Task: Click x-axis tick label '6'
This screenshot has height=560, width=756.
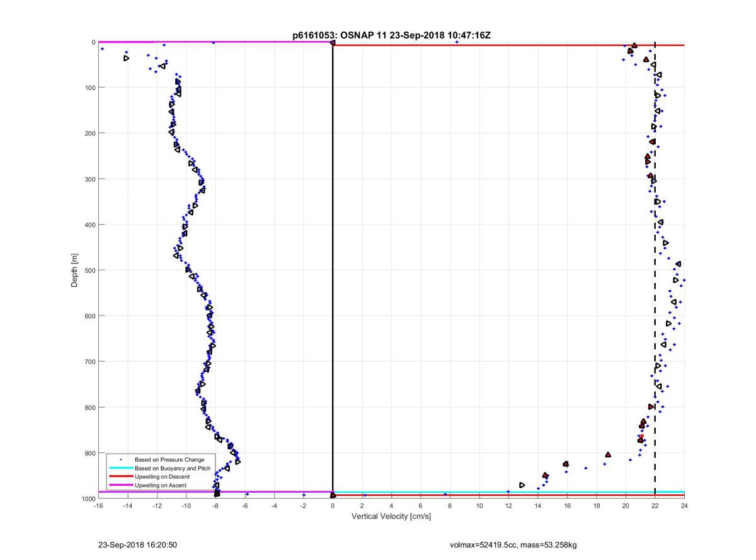Action: point(421,505)
